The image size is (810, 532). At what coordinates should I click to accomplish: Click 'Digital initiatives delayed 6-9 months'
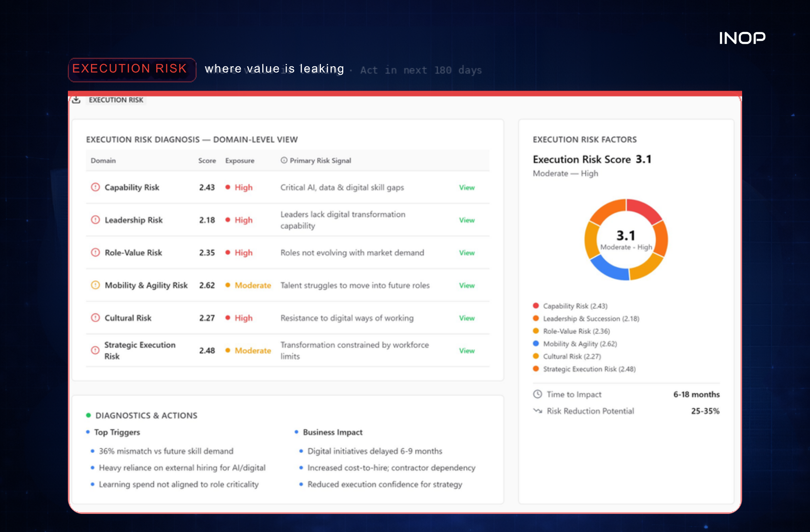click(x=375, y=451)
